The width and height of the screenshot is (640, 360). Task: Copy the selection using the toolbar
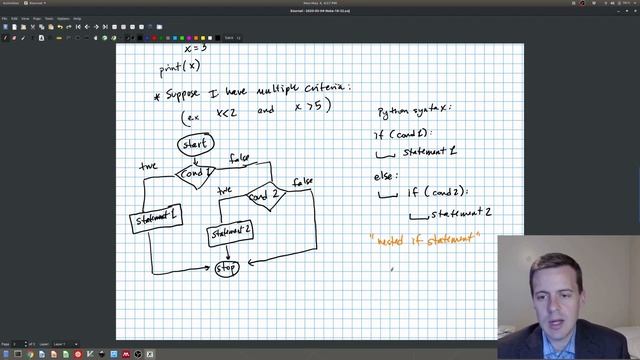click(42, 27)
